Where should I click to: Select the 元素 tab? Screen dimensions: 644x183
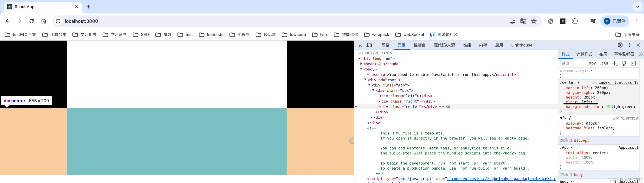coord(401,45)
